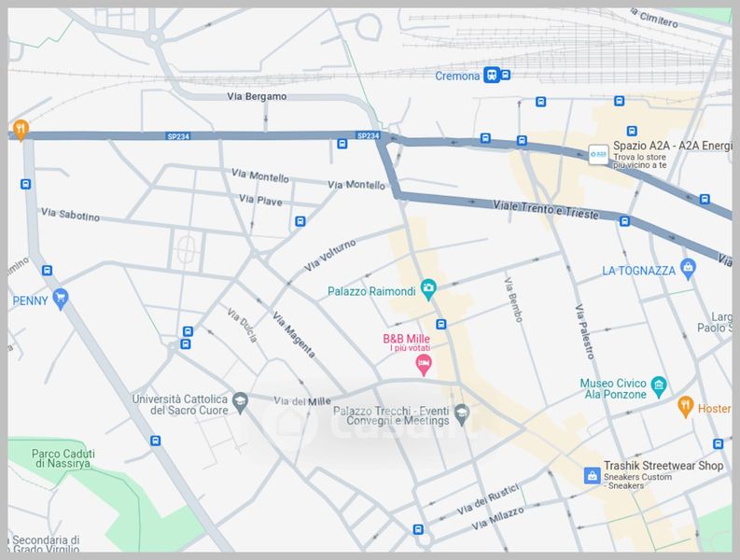Viewport: 740px width, 560px height.
Task: Open the Museo Civico Ala Ponzone pin
Action: point(660,385)
